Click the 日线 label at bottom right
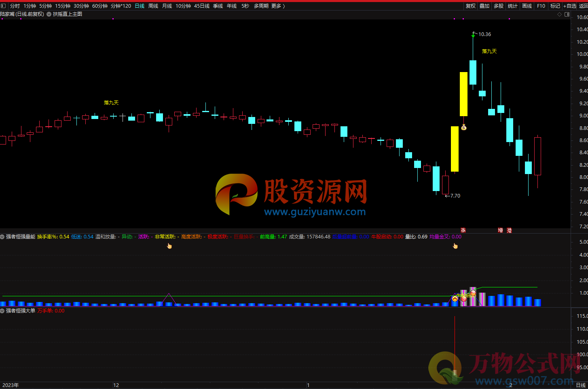The height and width of the screenshot is (389, 588). tap(581, 385)
